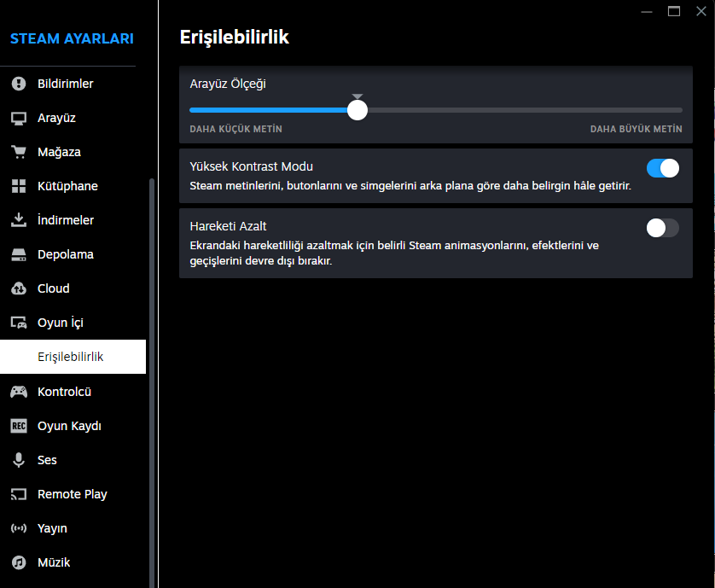Click the Hareketi Azalt label text

coord(228,226)
